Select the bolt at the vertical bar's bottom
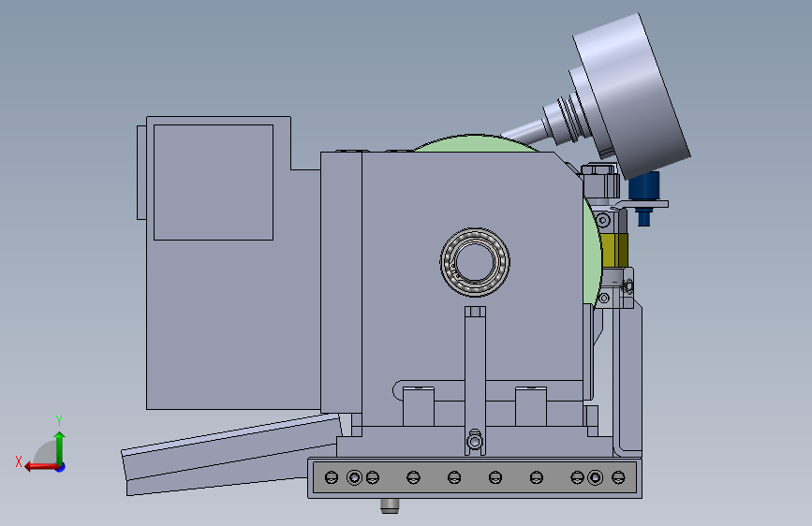This screenshot has width=812, height=526. pos(474,441)
